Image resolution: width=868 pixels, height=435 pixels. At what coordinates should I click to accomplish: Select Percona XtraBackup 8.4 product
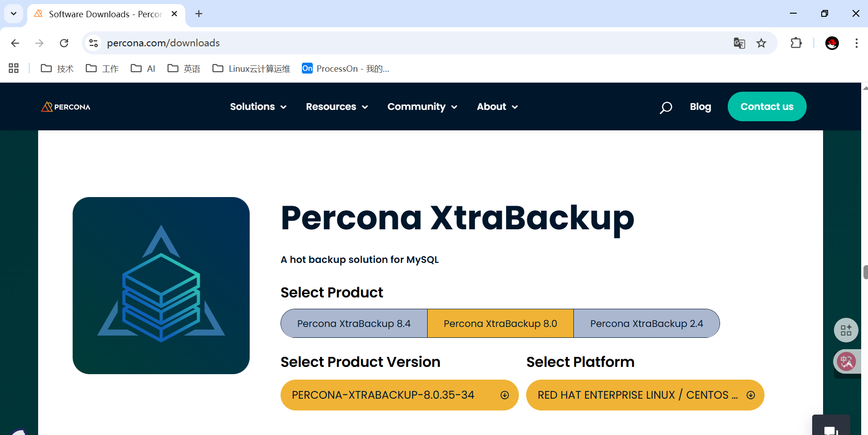[354, 323]
